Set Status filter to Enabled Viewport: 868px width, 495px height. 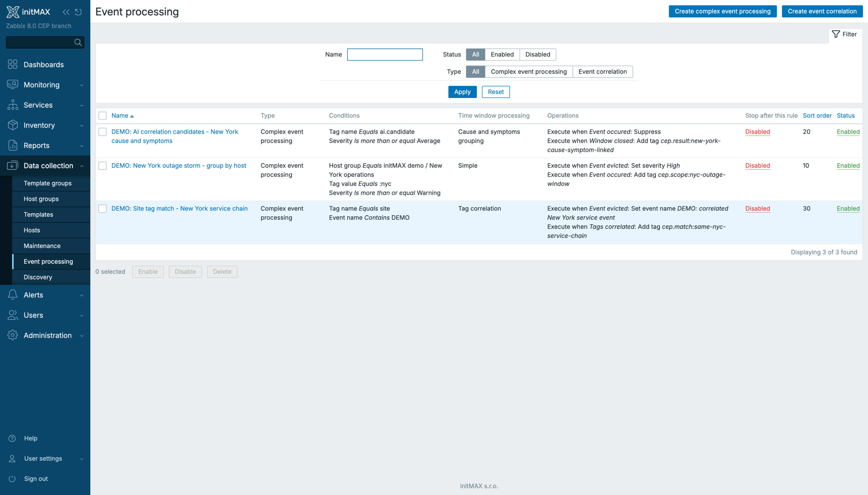pos(502,54)
